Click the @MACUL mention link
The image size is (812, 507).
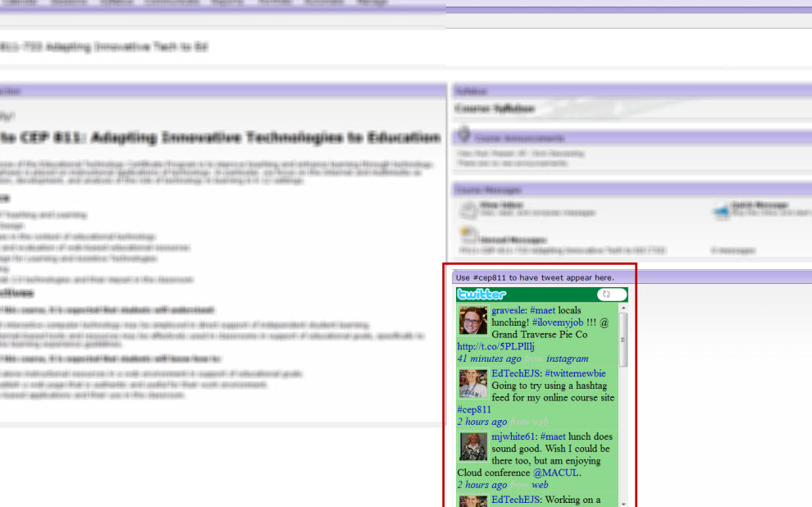(x=557, y=473)
